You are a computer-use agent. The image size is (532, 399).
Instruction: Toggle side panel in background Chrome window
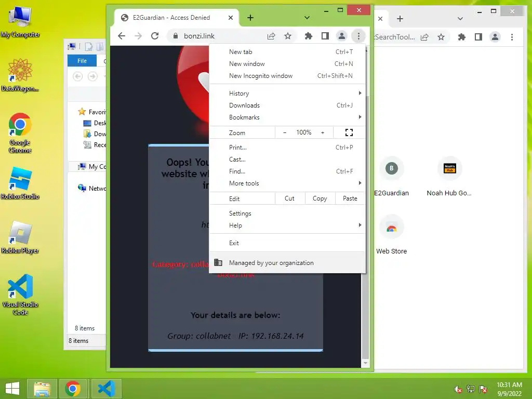click(478, 37)
